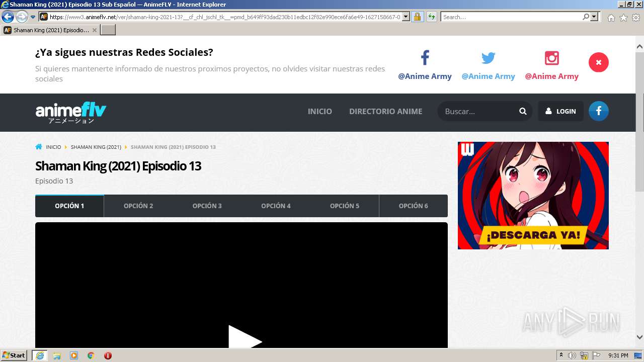Click the blue Facebook circle button in header

coord(599,111)
